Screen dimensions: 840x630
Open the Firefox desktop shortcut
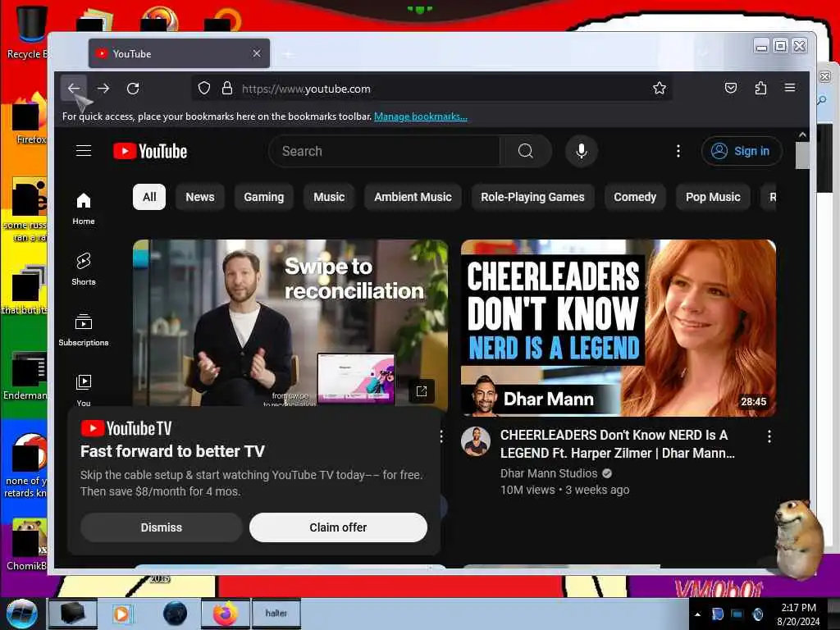click(30, 119)
